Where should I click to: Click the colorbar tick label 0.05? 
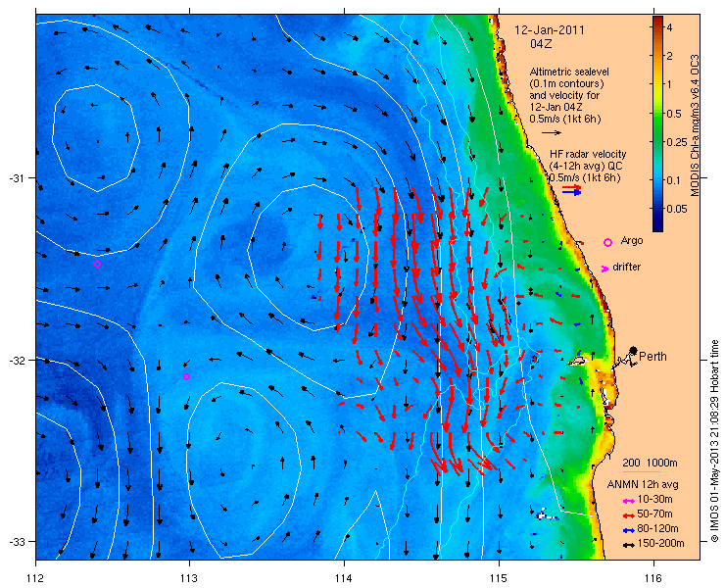click(676, 209)
